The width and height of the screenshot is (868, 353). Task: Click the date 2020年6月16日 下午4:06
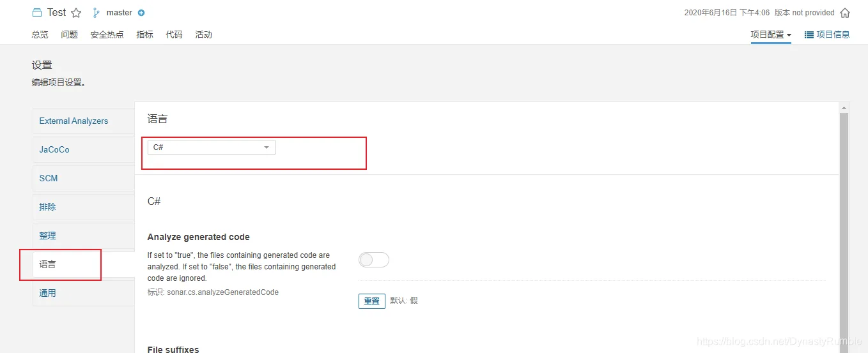pos(727,13)
